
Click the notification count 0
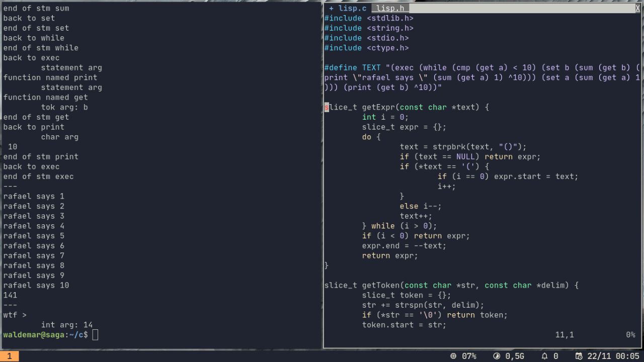click(556, 356)
